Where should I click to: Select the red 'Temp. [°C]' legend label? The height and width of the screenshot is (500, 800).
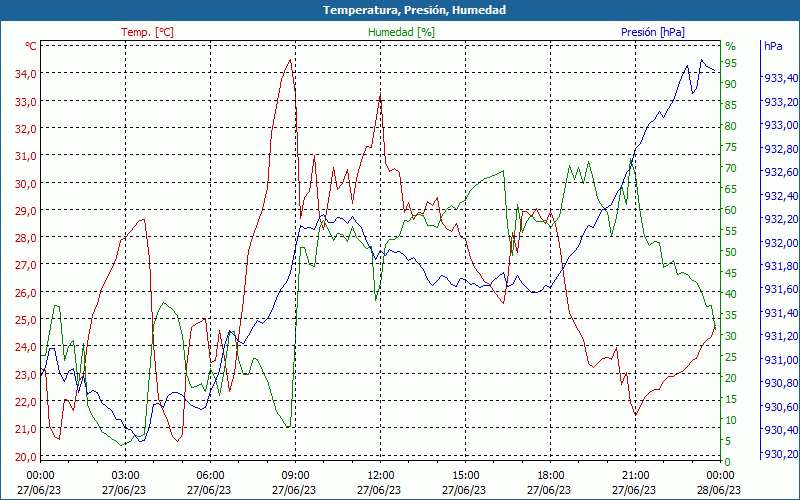(147, 32)
